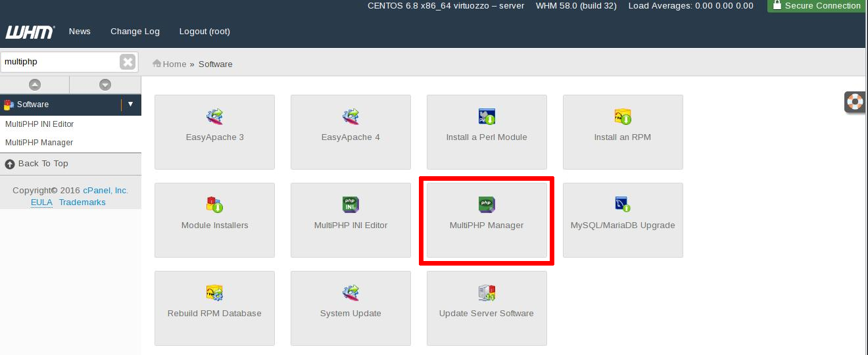Viewport: 868px width, 355px height.
Task: Click the Install an RPM icon
Action: pos(623,117)
